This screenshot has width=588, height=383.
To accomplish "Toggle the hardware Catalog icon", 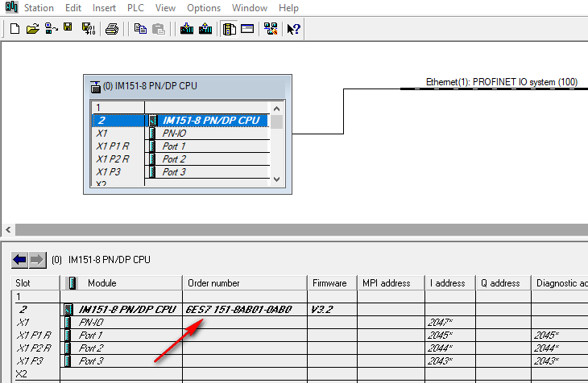I will [229, 29].
